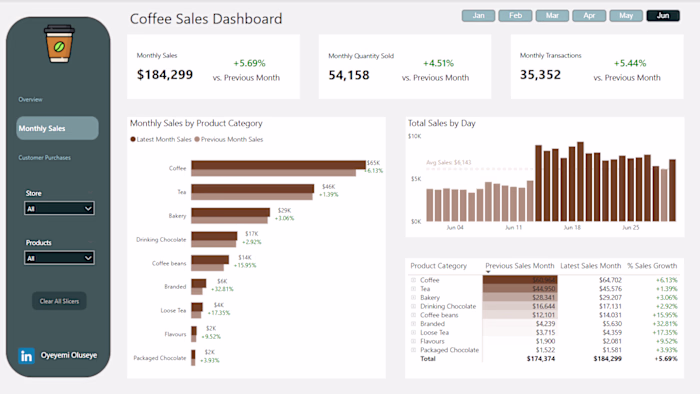Viewport: 700px width, 394px height.
Task: Select the Coffee latest month bar
Action: click(278, 165)
